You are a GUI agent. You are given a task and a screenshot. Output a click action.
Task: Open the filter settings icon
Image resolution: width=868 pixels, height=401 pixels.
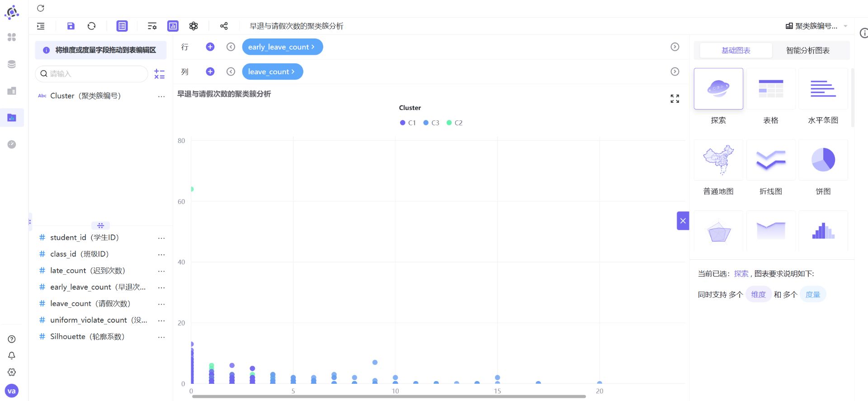(x=152, y=26)
